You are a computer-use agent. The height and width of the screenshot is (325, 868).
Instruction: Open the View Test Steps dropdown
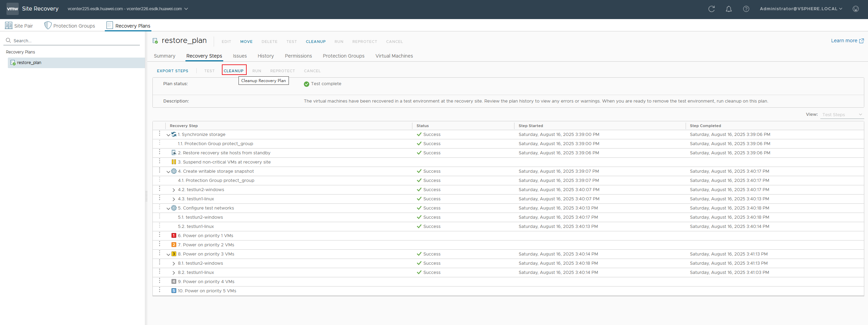(842, 114)
